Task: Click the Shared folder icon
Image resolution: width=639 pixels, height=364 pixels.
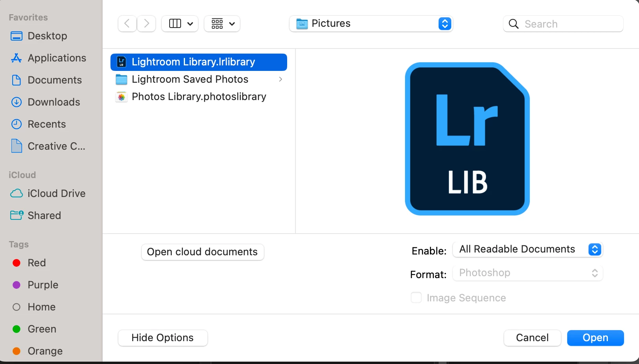Action: [x=17, y=215]
